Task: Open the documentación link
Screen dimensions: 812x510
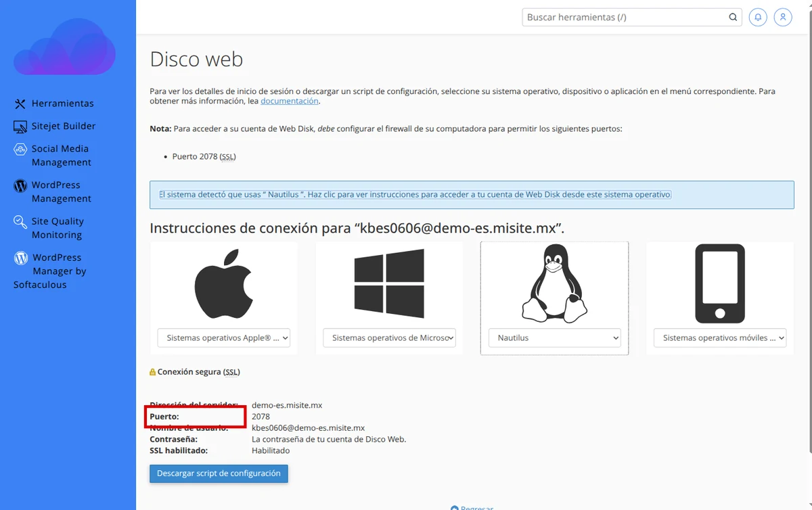Action: [289, 101]
